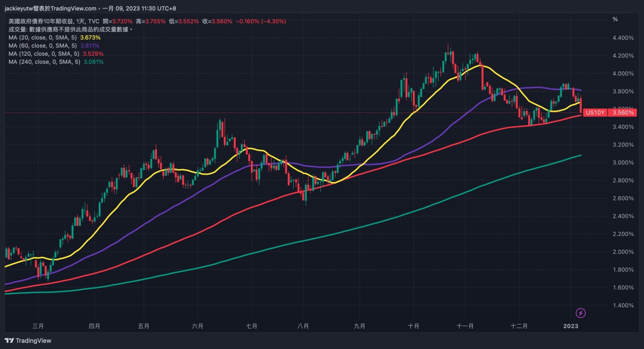Click the 八月 label on time axis
Image resolution: width=644 pixels, height=349 pixels.
(303, 326)
